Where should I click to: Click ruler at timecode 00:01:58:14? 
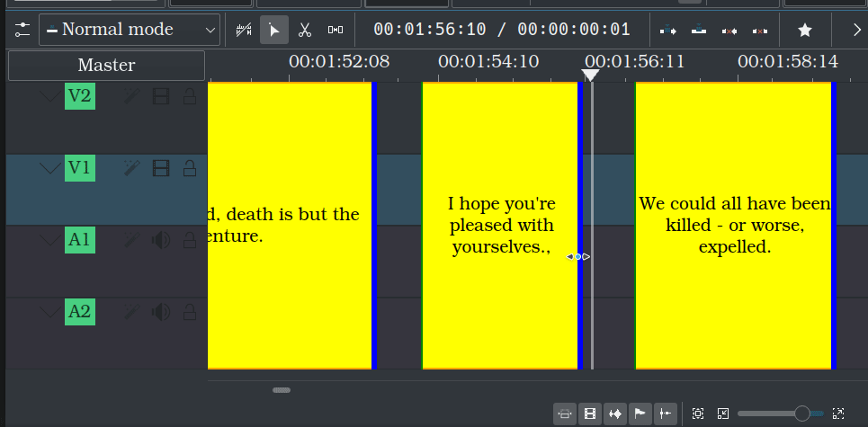tap(788, 61)
